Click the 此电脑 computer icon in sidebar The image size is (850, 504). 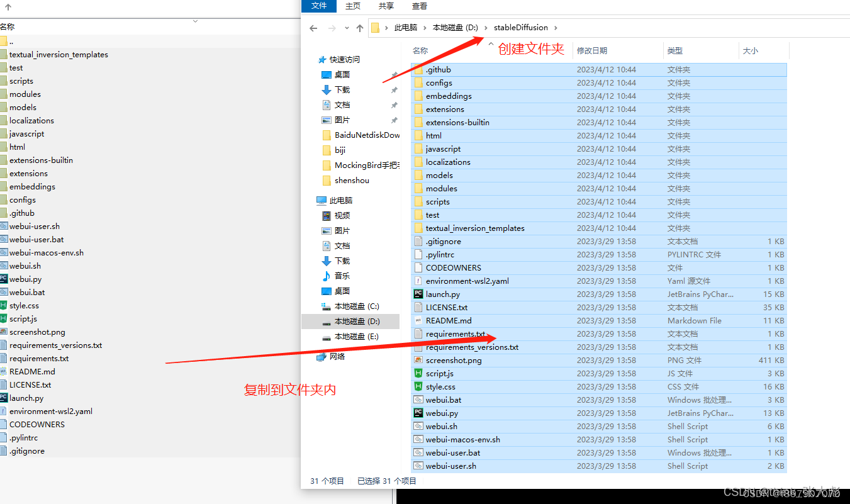[x=322, y=200]
